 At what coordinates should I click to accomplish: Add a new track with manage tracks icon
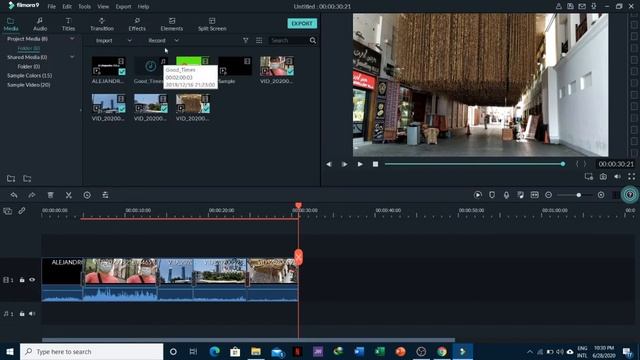[x=8, y=211]
